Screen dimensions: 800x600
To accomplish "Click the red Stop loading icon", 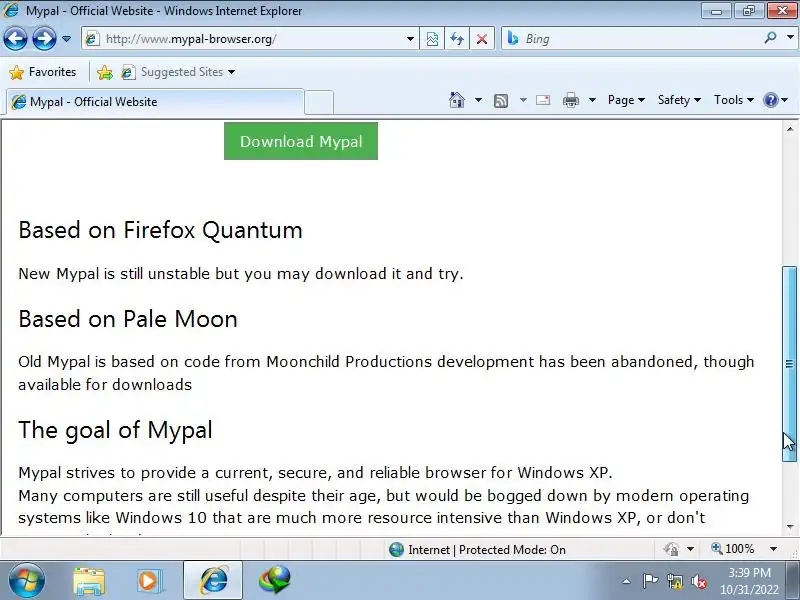I will click(x=481, y=39).
